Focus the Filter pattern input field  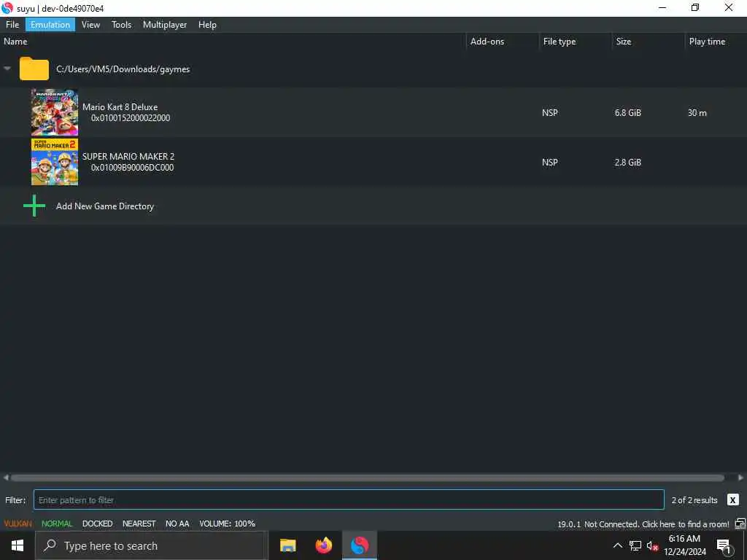[349, 499]
